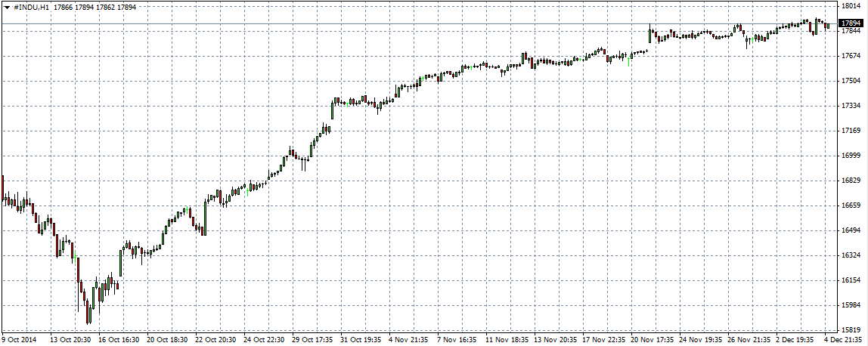Viewport: 868px width, 346px height.
Task: Select the 9 Oct 2014 date label
Action: click(20, 340)
